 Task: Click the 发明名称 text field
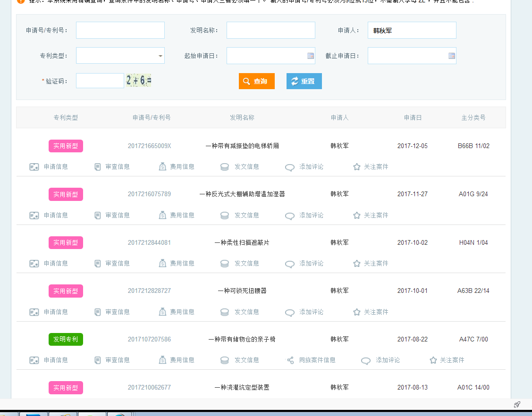(x=270, y=30)
